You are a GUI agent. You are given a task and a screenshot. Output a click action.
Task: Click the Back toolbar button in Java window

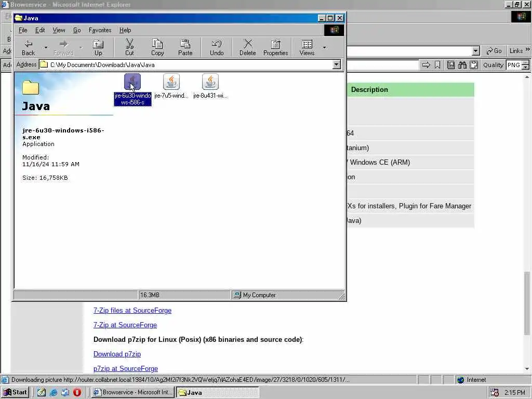28,47
